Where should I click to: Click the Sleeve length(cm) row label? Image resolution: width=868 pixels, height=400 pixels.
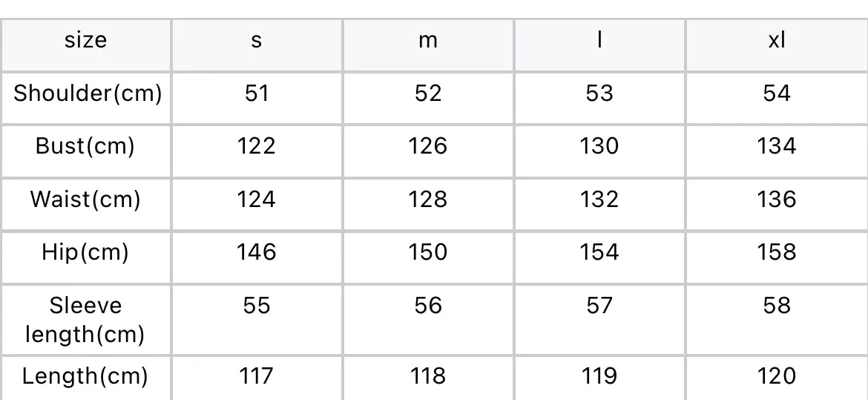pyautogui.click(x=85, y=320)
